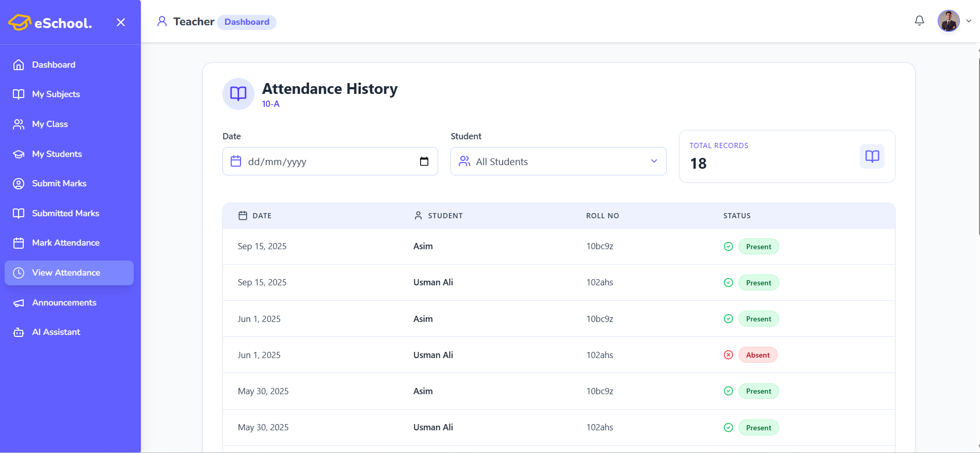This screenshot has width=980, height=453.
Task: Click the Attendance History book icon
Action: (238, 93)
